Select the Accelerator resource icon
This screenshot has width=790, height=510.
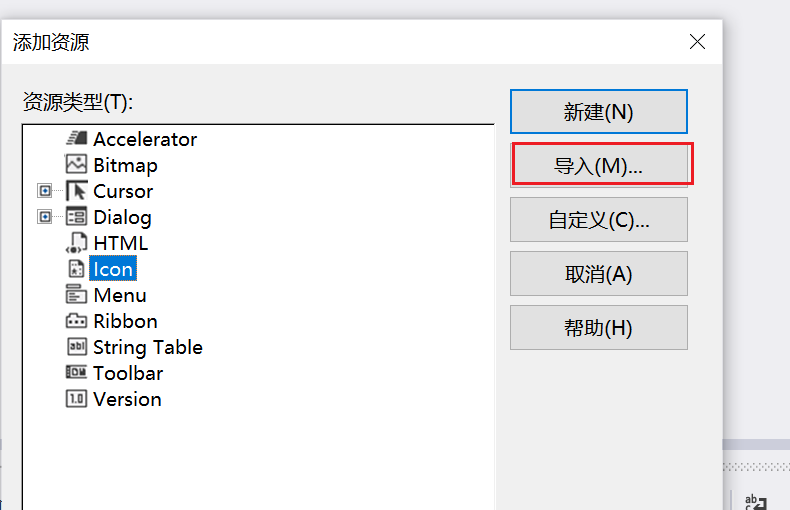click(76, 138)
